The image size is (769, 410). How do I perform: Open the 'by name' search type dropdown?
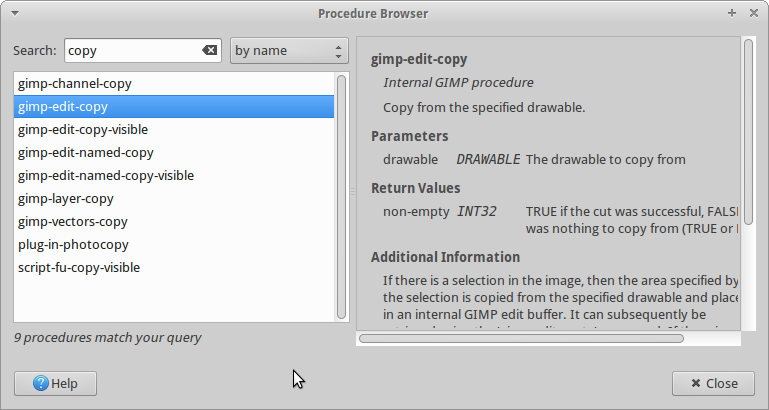pyautogui.click(x=289, y=51)
